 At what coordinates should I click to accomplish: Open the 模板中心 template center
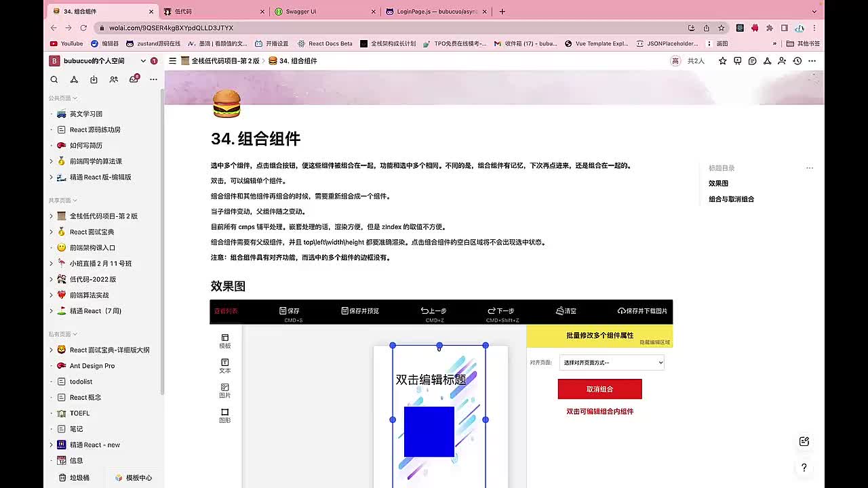(x=133, y=478)
